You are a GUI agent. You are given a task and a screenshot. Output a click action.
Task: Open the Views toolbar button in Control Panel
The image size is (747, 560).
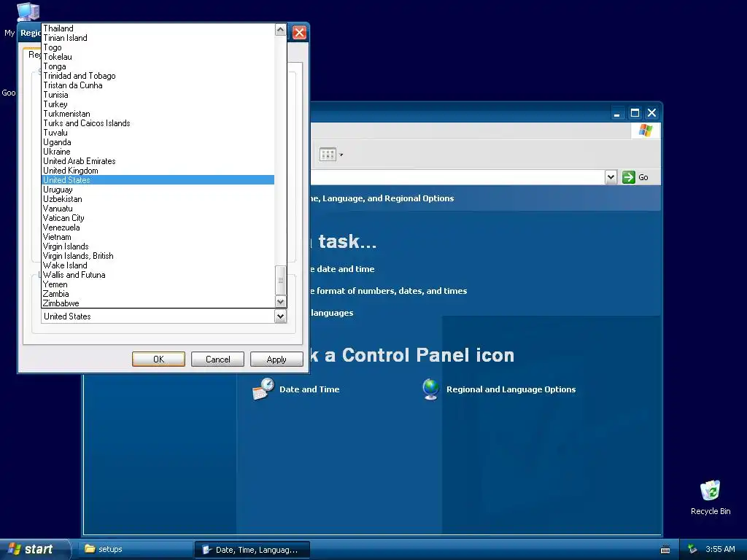[328, 155]
